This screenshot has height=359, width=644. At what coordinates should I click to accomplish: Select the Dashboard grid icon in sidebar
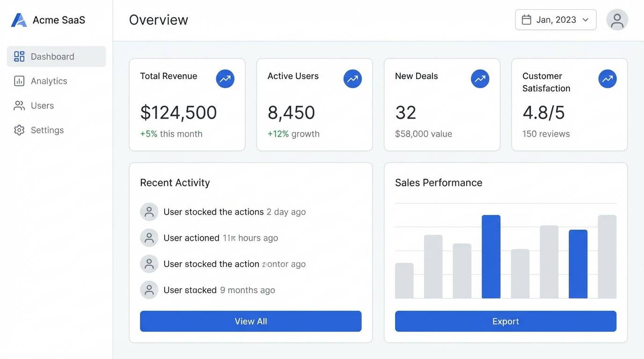tap(19, 56)
